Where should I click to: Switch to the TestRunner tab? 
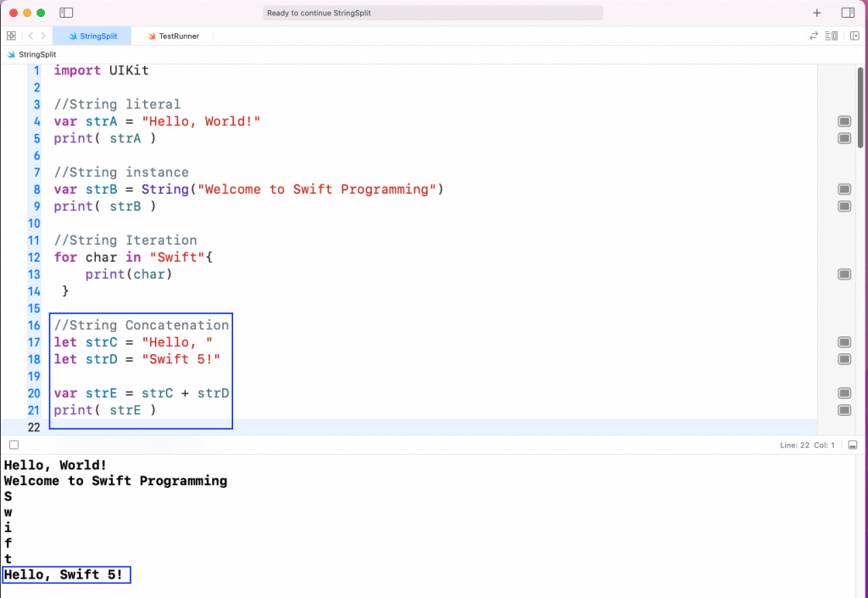(x=173, y=36)
